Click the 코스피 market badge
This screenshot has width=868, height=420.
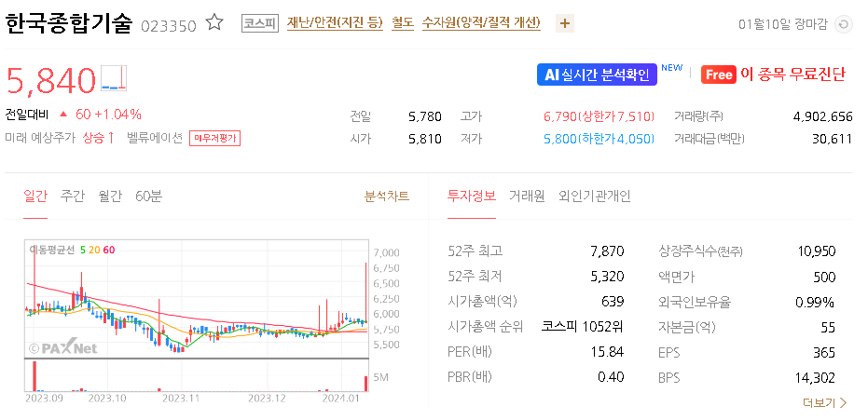pyautogui.click(x=259, y=24)
